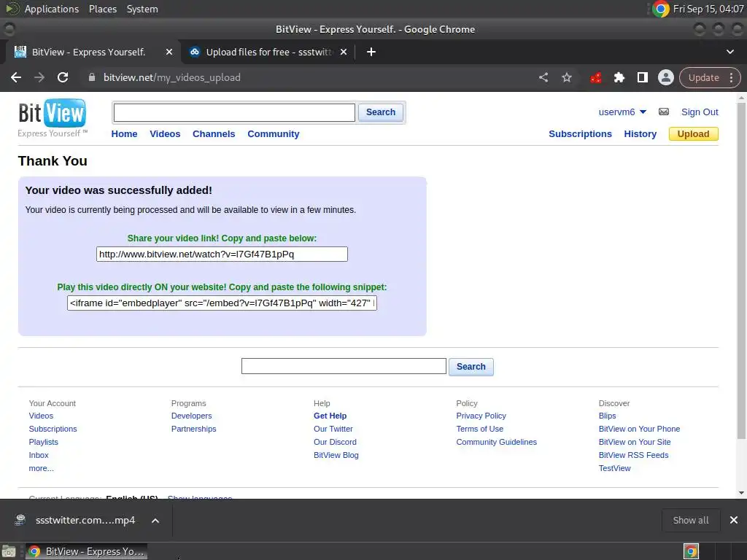Open Privacy Policy link
Image resolution: width=747 pixels, height=560 pixels.
(x=481, y=416)
